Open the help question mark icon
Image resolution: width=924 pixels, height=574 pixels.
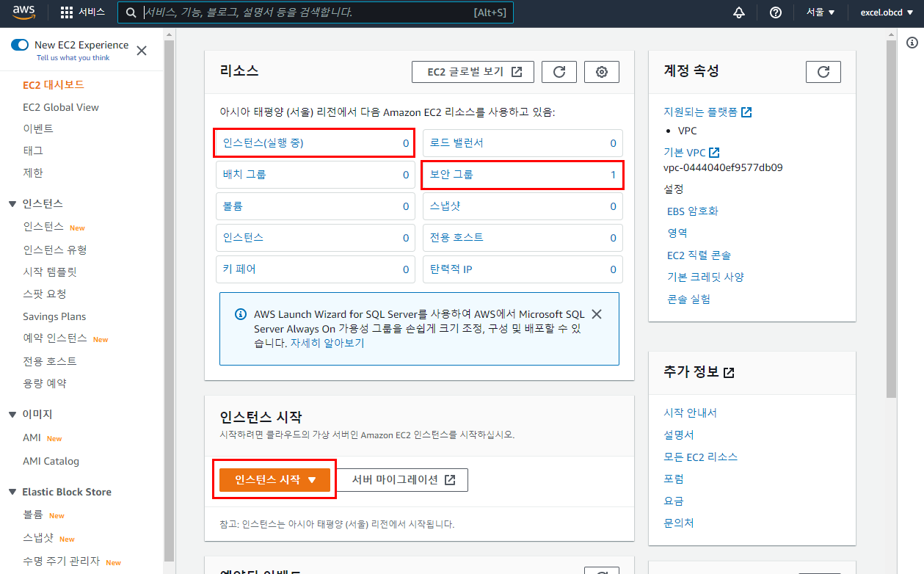(776, 12)
